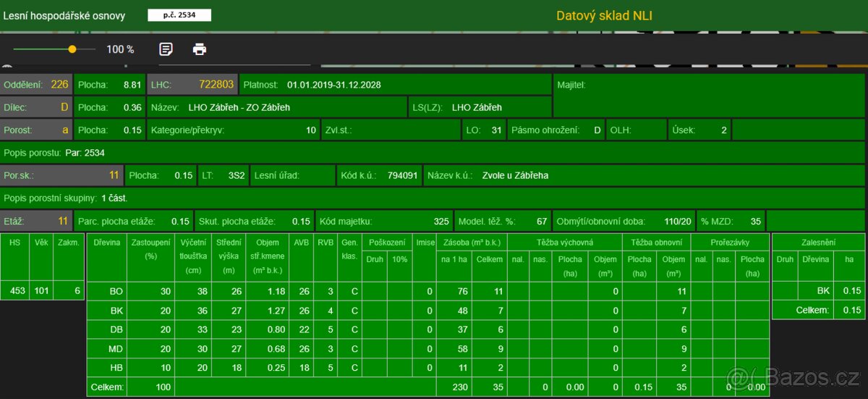Screen dimensions: 868x399
Task: Select the HB tree species row
Action: 116,368
